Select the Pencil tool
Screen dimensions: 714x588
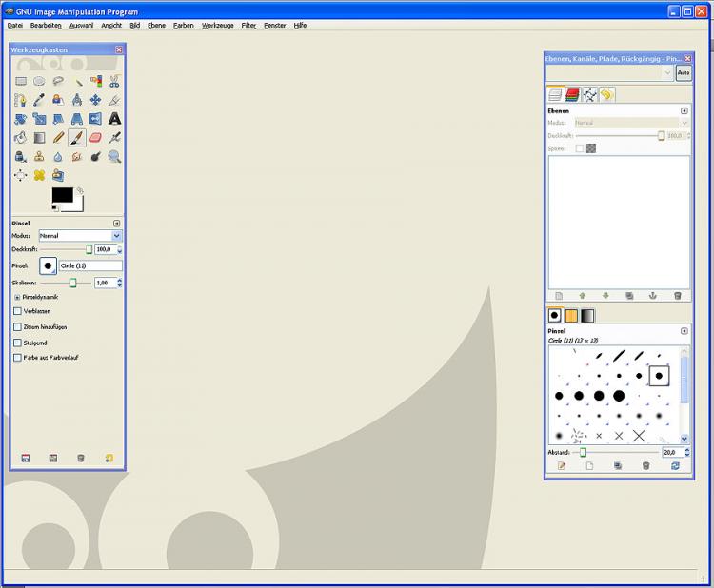tap(58, 138)
